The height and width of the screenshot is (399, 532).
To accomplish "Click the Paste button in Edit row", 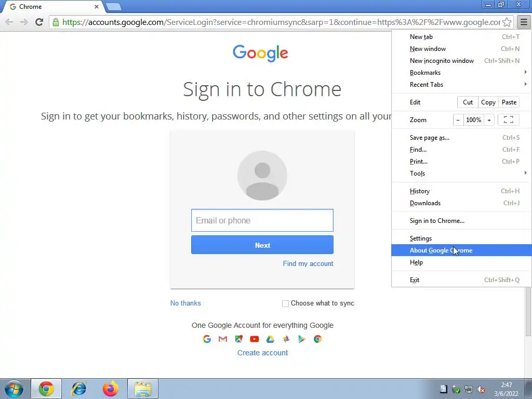I will click(x=509, y=102).
